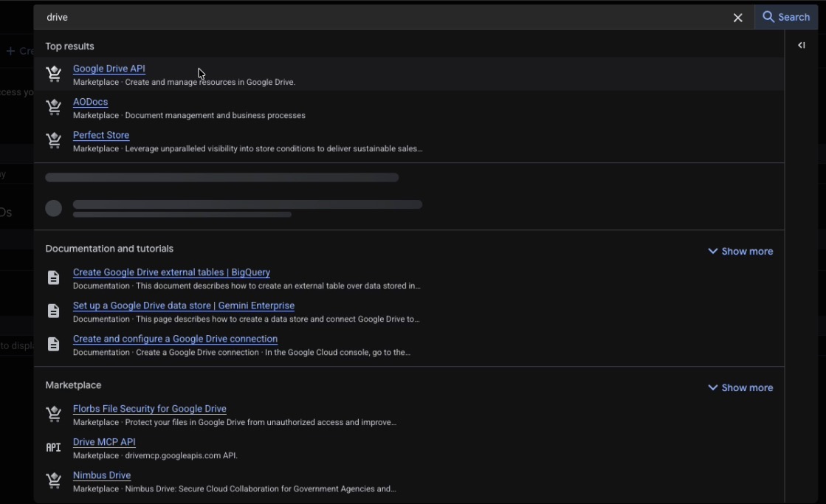Image resolution: width=826 pixels, height=504 pixels.
Task: Open the Perfect Store link
Action: click(x=101, y=135)
